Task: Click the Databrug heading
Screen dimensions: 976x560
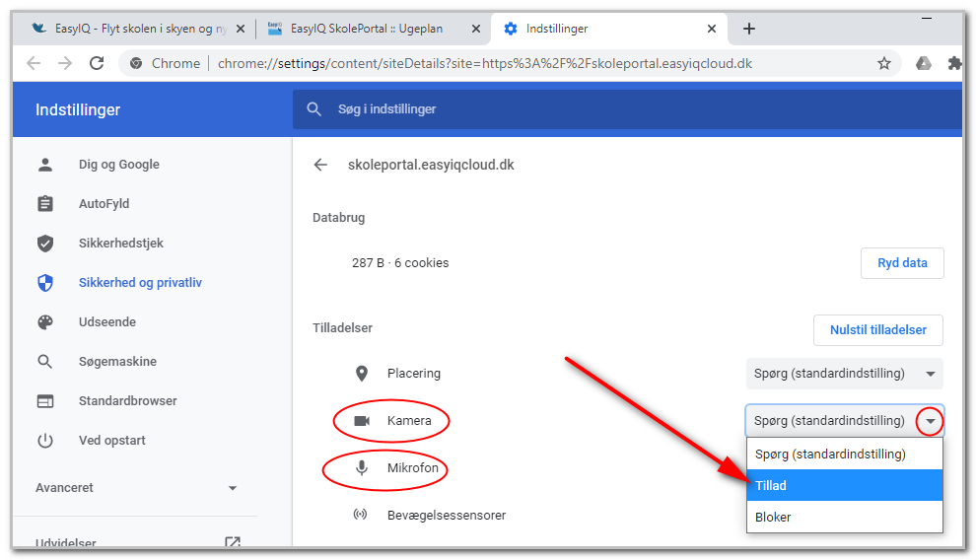Action: (x=338, y=218)
